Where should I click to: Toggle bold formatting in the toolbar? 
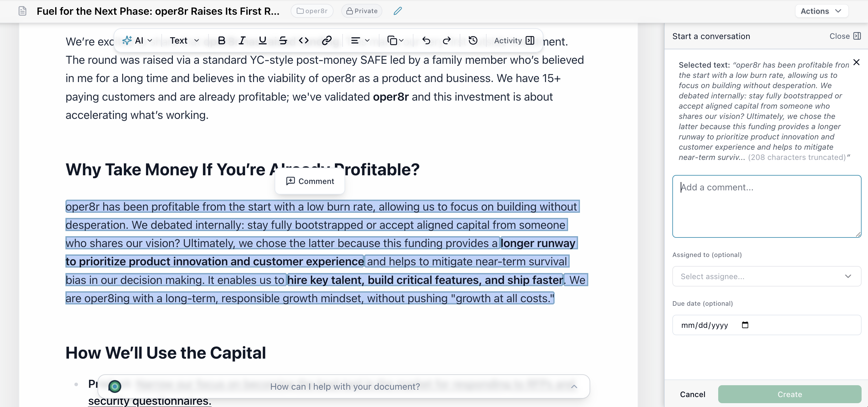222,40
